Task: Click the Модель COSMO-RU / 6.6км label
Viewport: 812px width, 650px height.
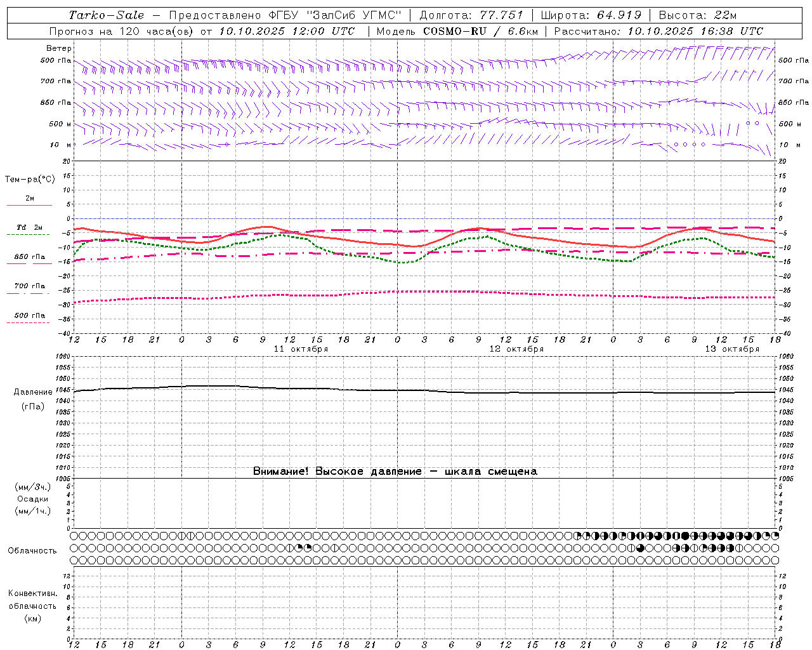Action: coord(457,31)
